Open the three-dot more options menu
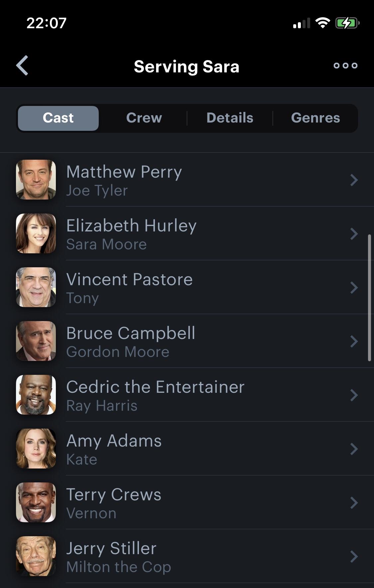 345,65
